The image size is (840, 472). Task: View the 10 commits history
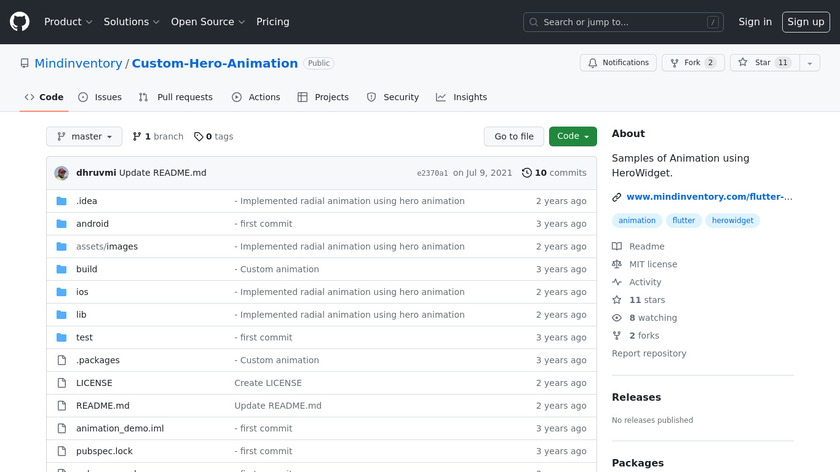point(554,173)
